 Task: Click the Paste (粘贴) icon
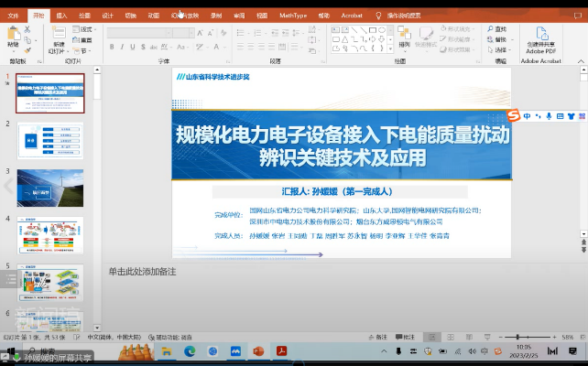pyautogui.click(x=13, y=35)
